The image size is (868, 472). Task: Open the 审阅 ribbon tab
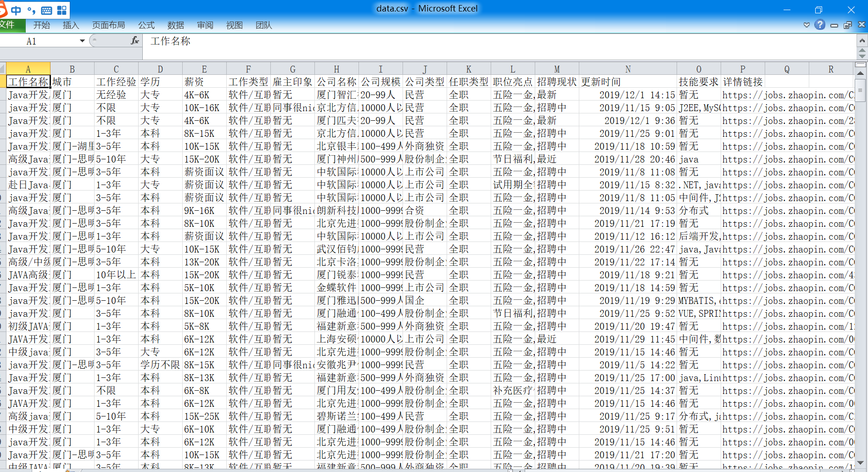(205, 25)
